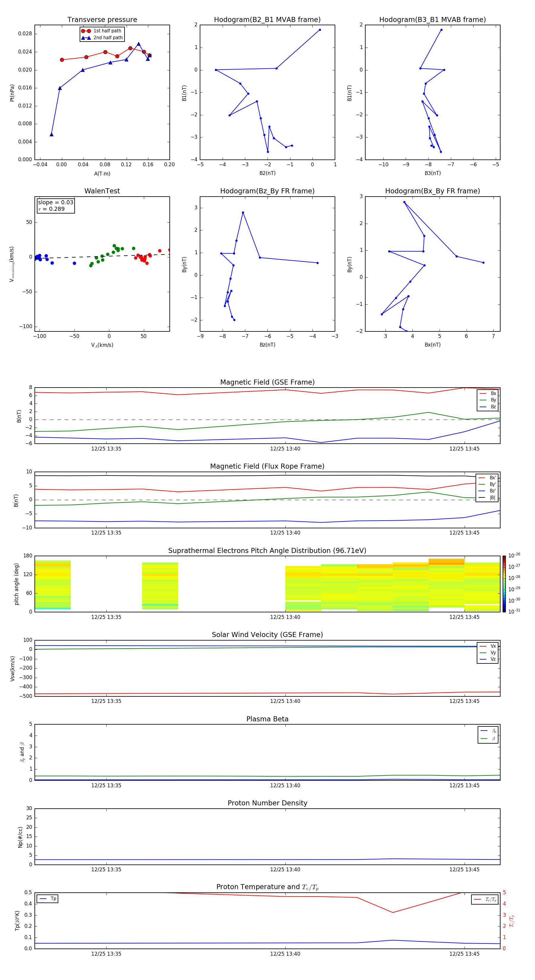Click the 10^-26 colorbar tick label
The image size is (535, 980).
click(514, 555)
